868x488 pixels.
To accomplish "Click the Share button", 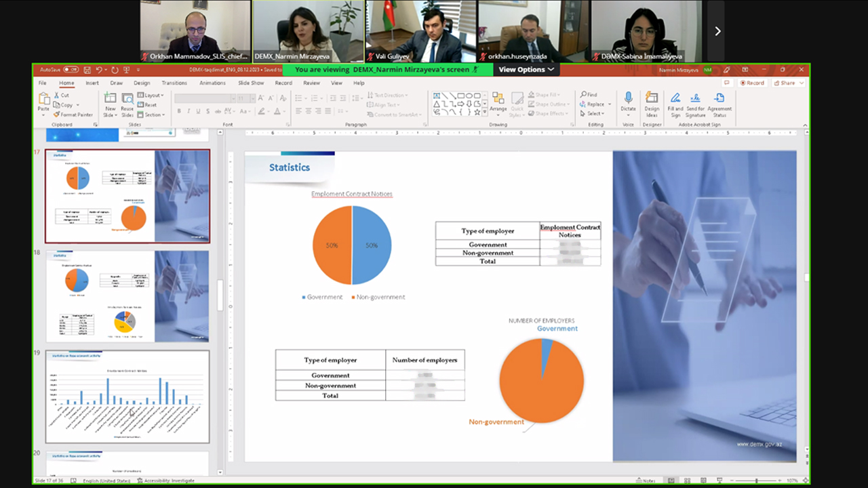I will click(787, 83).
